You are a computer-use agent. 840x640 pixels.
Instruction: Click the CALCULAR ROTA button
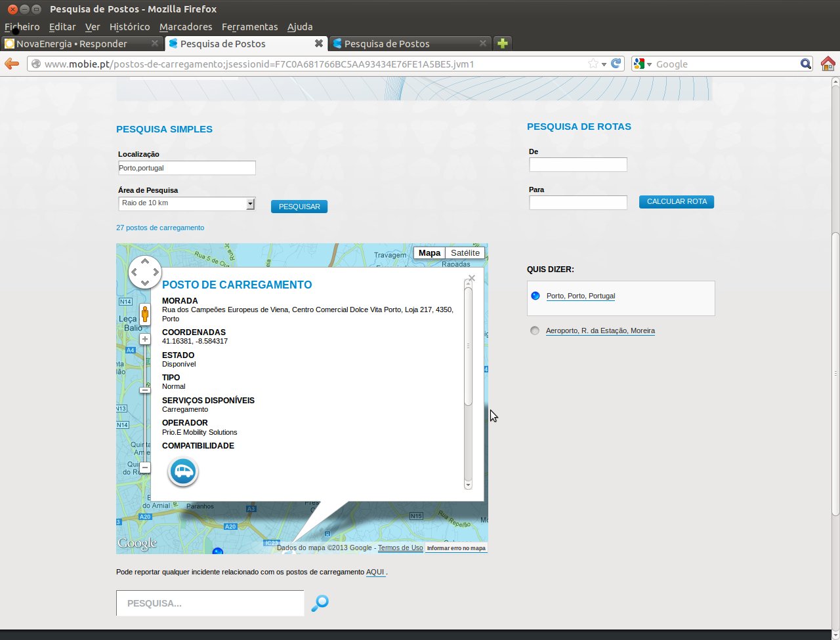tap(677, 202)
